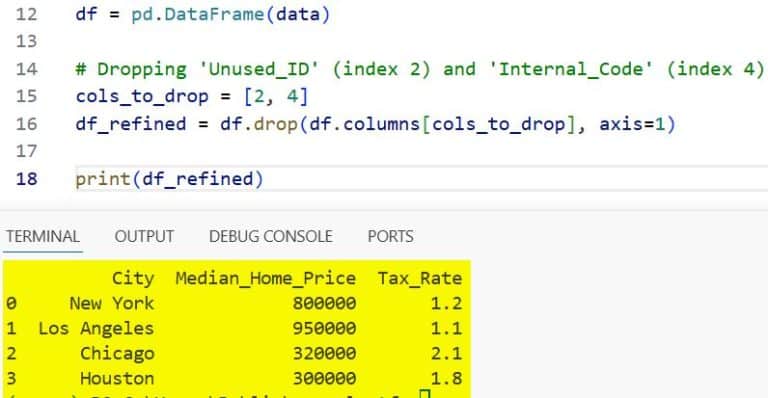Click 'axis=1' argument on line 16
The width and height of the screenshot is (768, 398).
(632, 124)
